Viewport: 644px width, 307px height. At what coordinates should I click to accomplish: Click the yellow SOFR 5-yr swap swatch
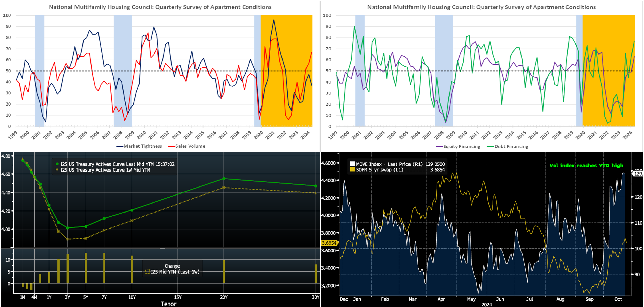[352, 170]
